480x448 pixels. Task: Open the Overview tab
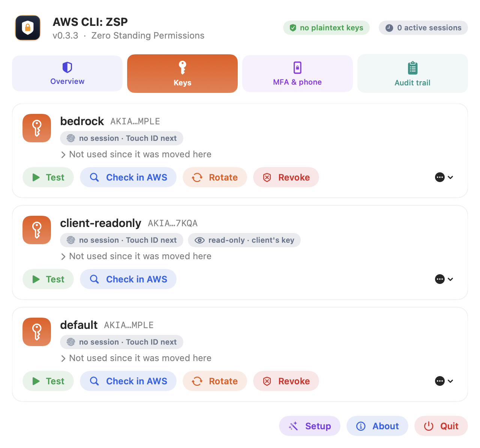pos(67,73)
